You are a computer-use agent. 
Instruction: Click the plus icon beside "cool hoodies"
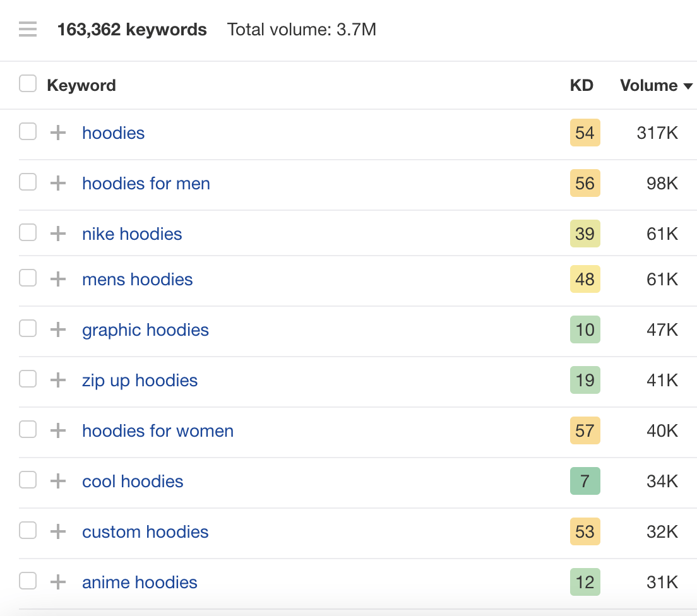(57, 481)
